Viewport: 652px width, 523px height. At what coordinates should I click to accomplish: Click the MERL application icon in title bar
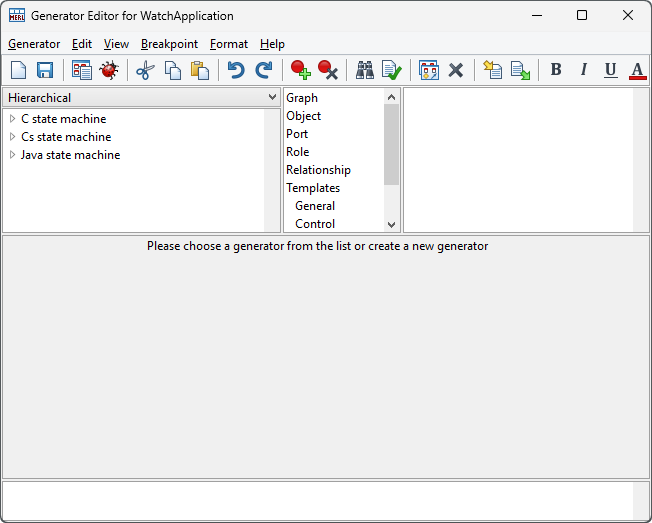click(17, 16)
